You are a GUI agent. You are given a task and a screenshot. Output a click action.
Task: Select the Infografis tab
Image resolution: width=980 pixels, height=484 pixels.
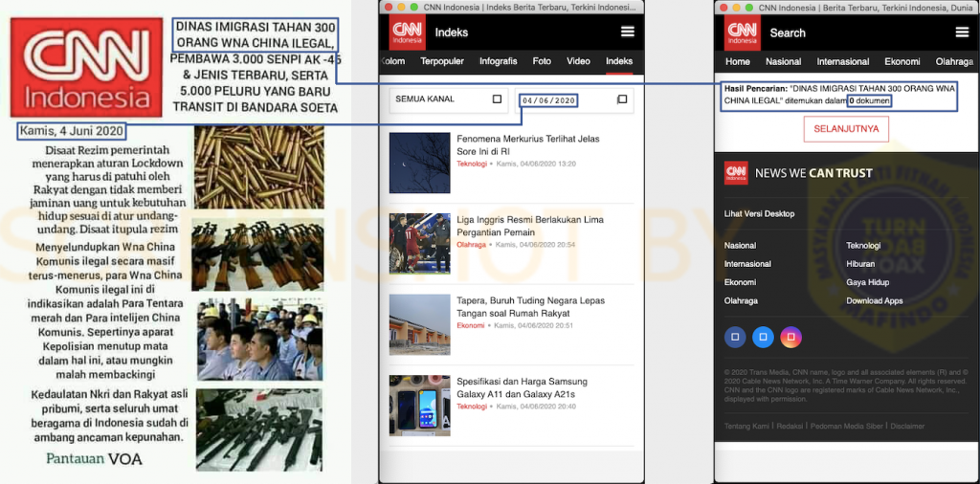coord(498,61)
